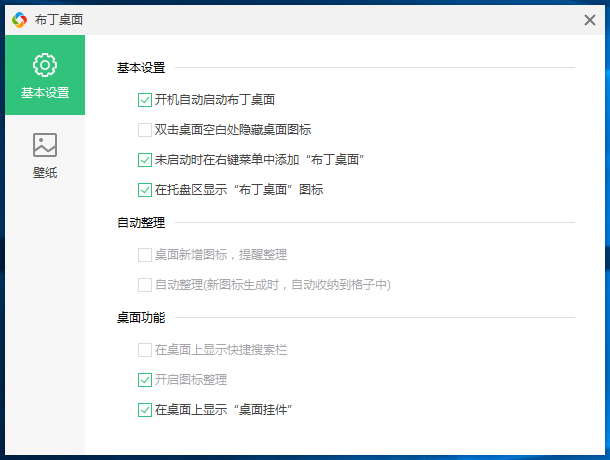610x460 pixels.
Task: Click the 布丁桌面 logo icon in title bar
Action: pyautogui.click(x=19, y=19)
